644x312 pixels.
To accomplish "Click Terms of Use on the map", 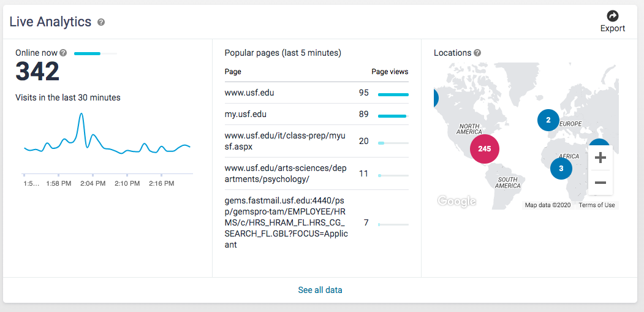I will pyautogui.click(x=596, y=205).
